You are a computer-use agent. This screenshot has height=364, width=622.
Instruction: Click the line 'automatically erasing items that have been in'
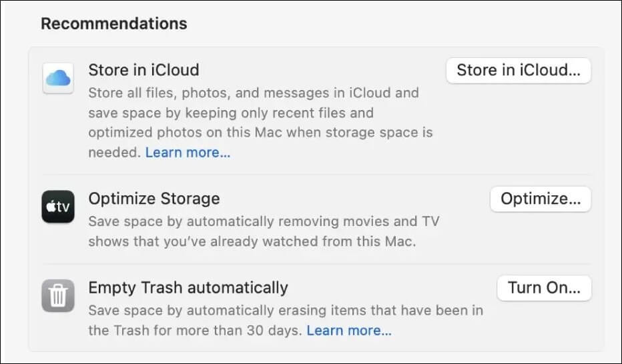click(286, 311)
